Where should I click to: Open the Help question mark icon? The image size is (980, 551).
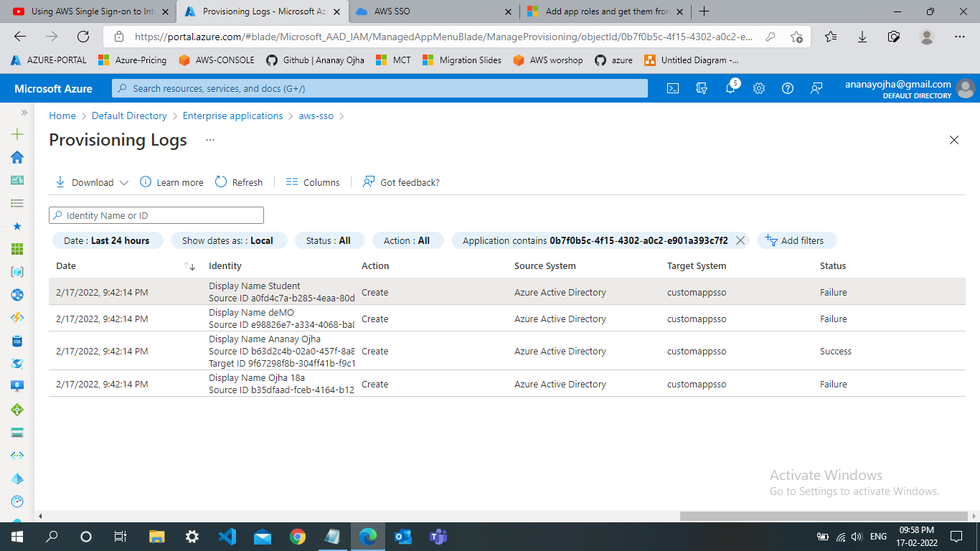[x=788, y=88]
